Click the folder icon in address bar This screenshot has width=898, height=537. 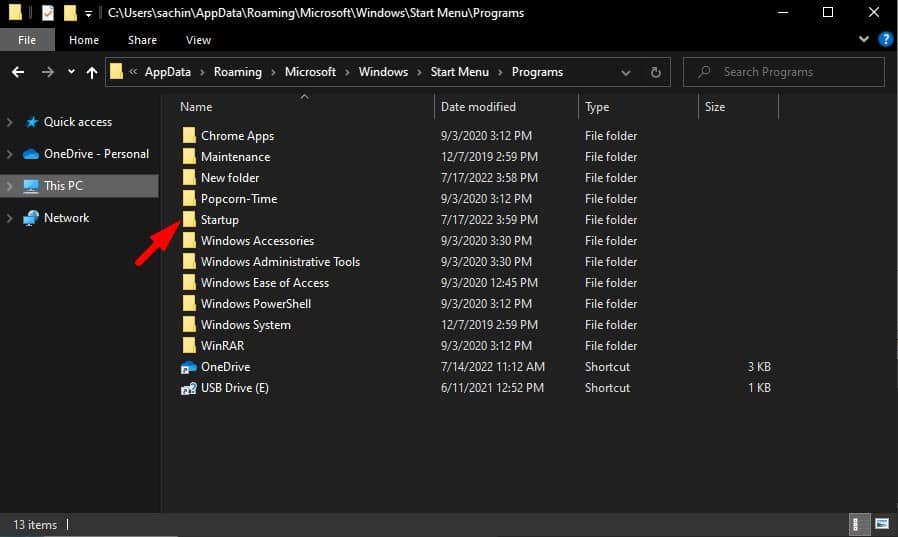point(116,72)
